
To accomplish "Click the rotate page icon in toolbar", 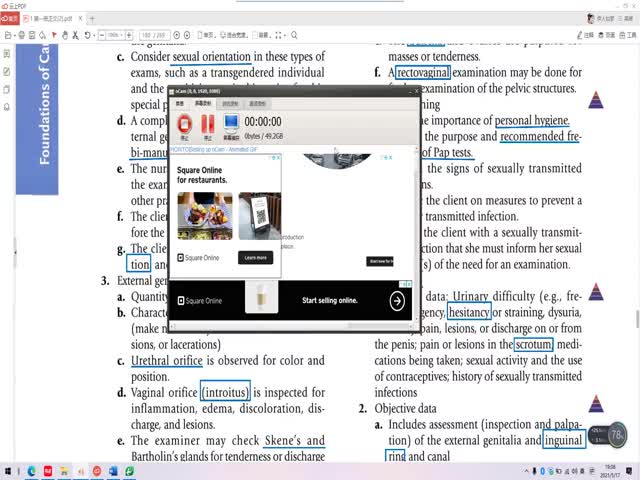I will tap(88, 35).
